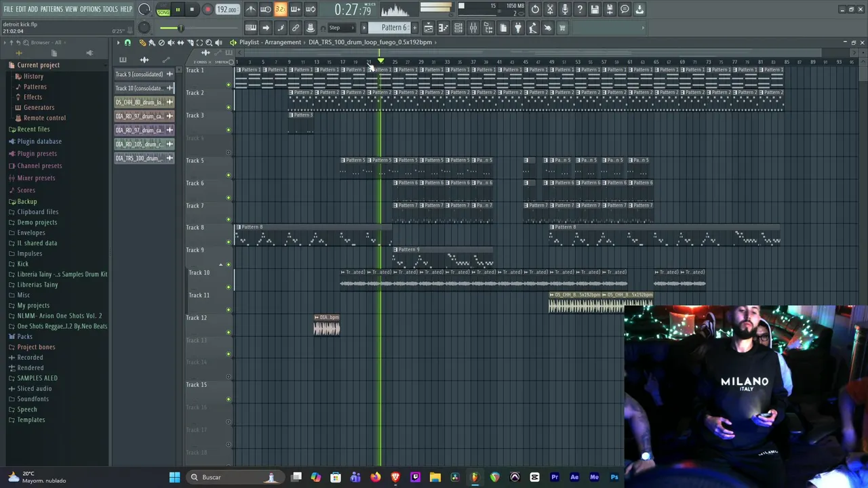Open the Channel rack view
Image resolution: width=868 pixels, height=488 pixels.
pyautogui.click(x=458, y=28)
